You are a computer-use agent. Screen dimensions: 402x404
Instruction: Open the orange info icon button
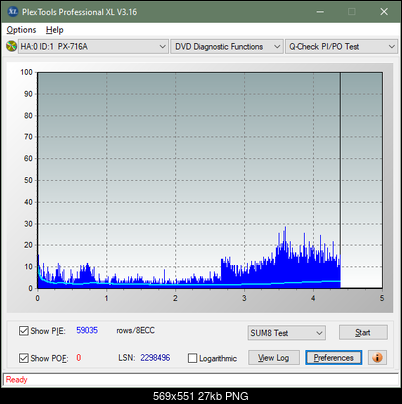[377, 358]
